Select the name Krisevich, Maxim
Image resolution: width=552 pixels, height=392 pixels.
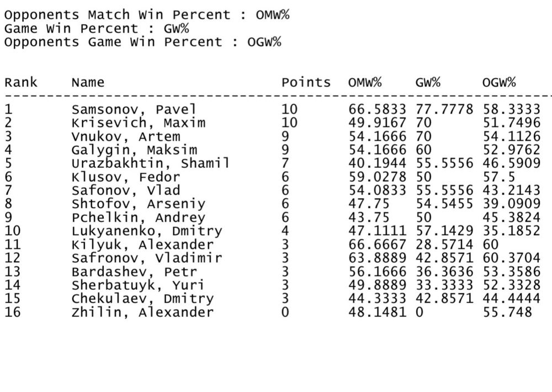pyautogui.click(x=138, y=123)
